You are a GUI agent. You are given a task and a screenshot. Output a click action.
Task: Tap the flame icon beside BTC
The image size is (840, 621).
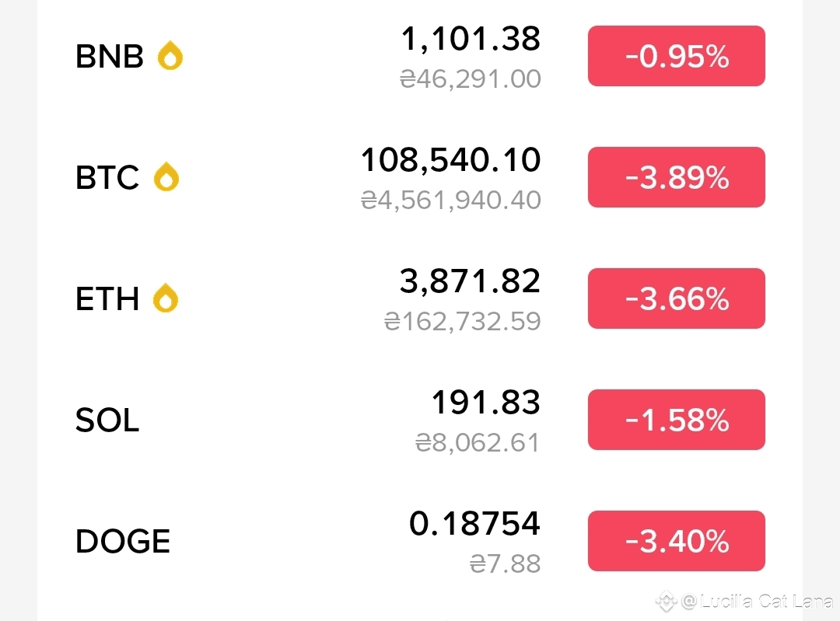tap(166, 176)
